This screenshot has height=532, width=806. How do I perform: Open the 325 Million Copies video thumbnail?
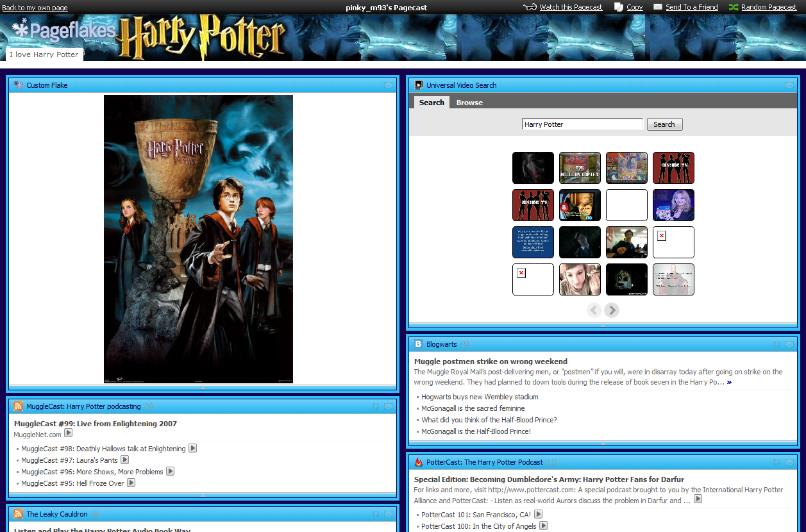[x=580, y=168]
